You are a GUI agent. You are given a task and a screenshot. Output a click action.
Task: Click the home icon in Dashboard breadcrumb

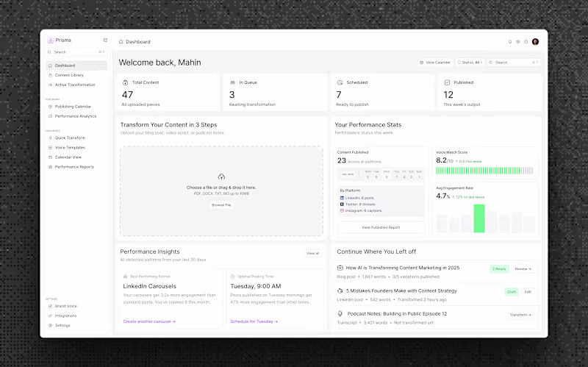click(x=121, y=42)
